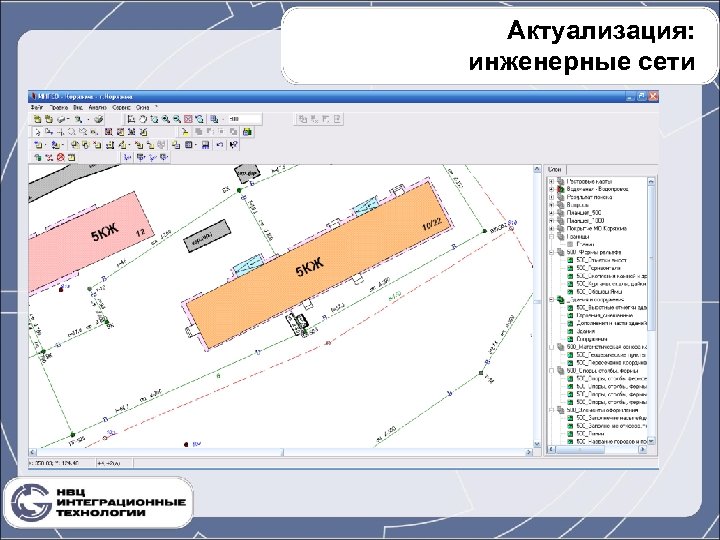720x540 pixels.
Task: Open the Файл menu
Action: (36, 107)
